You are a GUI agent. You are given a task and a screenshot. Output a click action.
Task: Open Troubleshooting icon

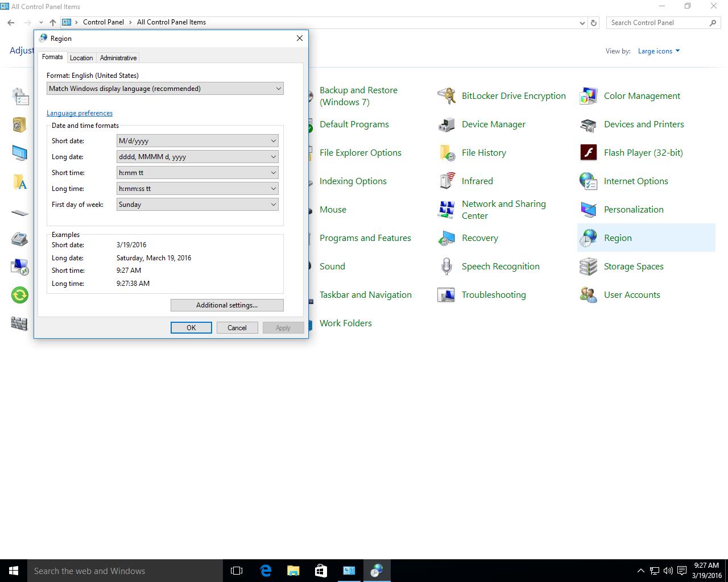click(x=446, y=295)
